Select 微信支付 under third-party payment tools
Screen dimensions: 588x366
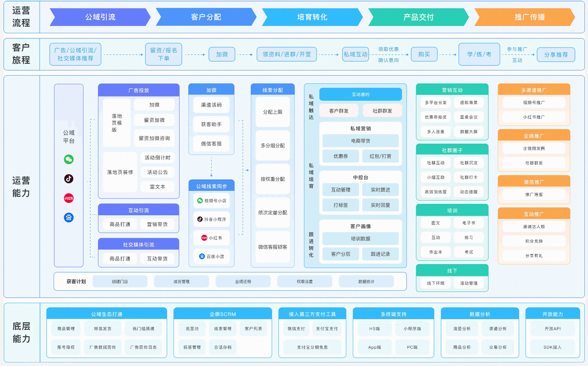[296, 328]
